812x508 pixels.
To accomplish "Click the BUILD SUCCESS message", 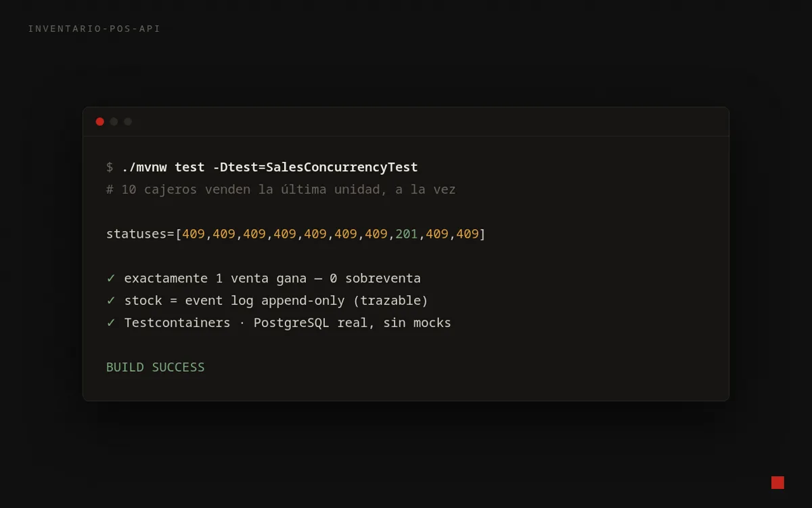I will point(156,367).
